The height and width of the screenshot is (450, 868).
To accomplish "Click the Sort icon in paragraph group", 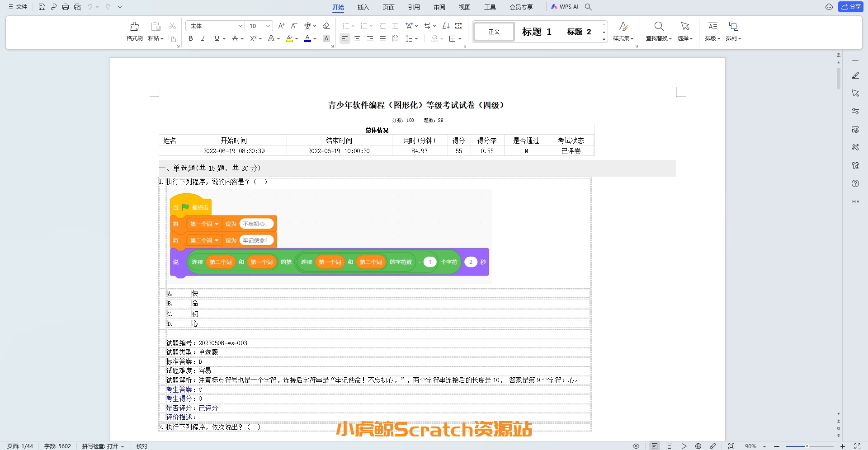I will click(446, 26).
